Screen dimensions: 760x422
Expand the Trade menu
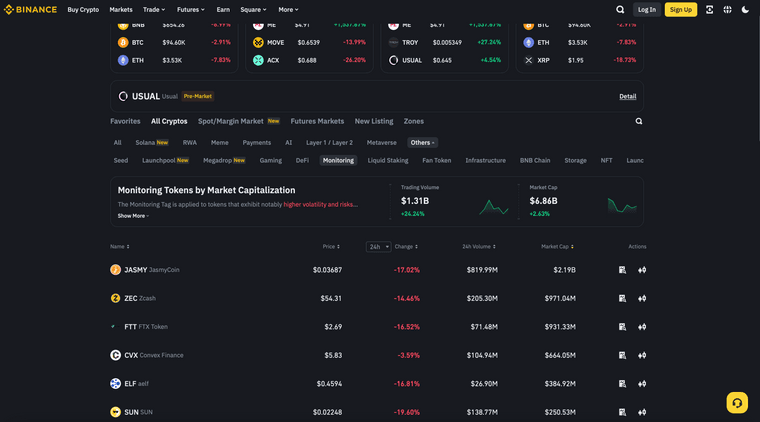(154, 10)
